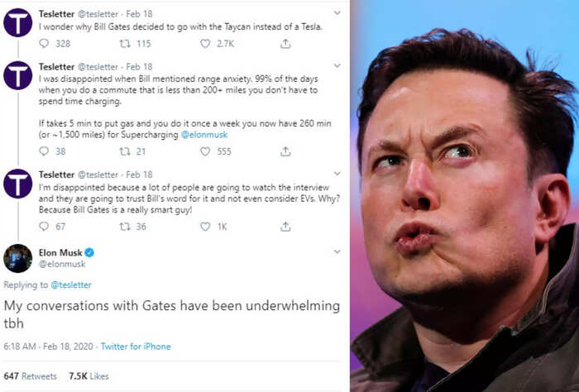The width and height of the screenshot is (579, 392).
Task: Retweet the tweet showing 36 retweets
Action: point(125,227)
